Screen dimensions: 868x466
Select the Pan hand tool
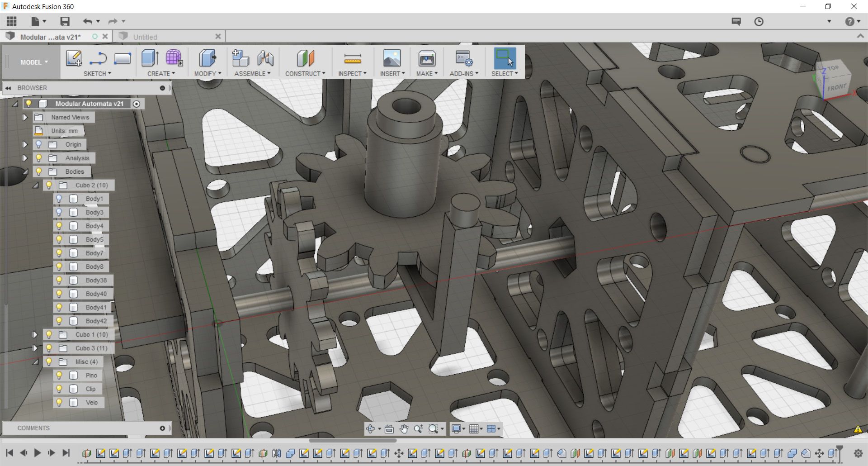coord(404,429)
